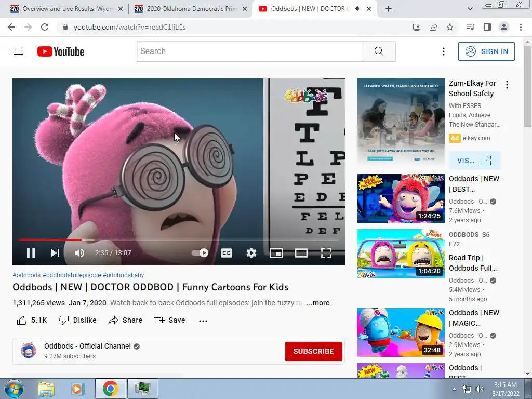Click SIGN IN button

486,51
